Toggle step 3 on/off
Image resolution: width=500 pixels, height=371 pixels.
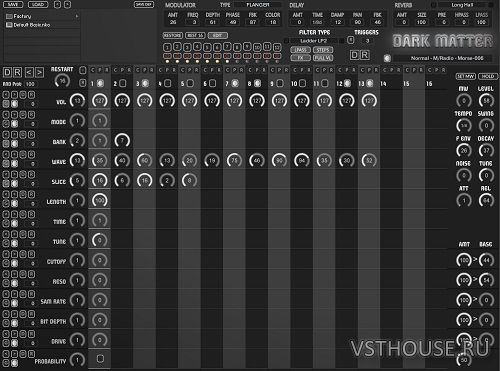145,83
